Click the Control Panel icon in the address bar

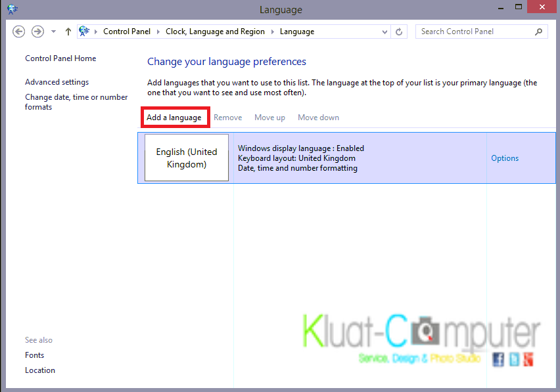click(x=84, y=31)
